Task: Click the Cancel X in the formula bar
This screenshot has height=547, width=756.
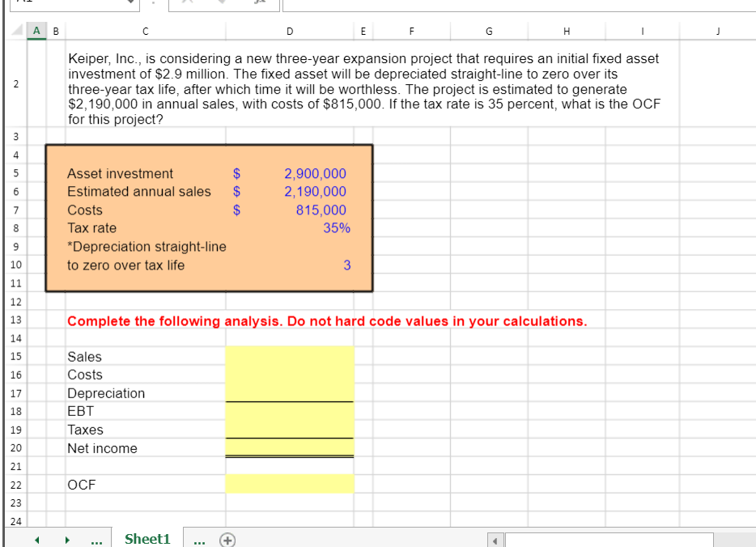Action: (189, 4)
